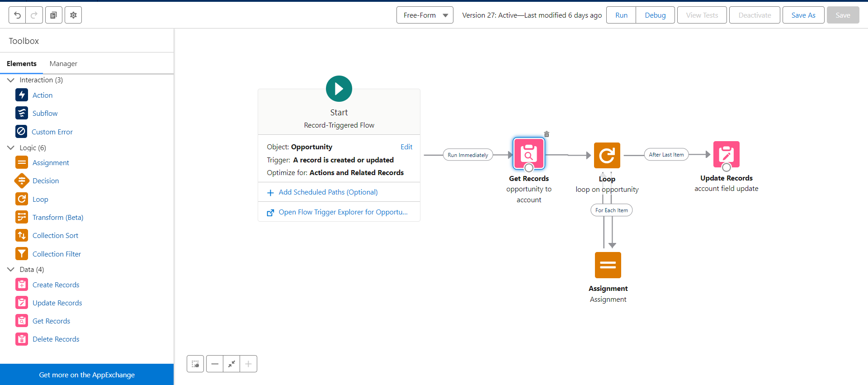Click the undo arrow icon

pos(17,15)
